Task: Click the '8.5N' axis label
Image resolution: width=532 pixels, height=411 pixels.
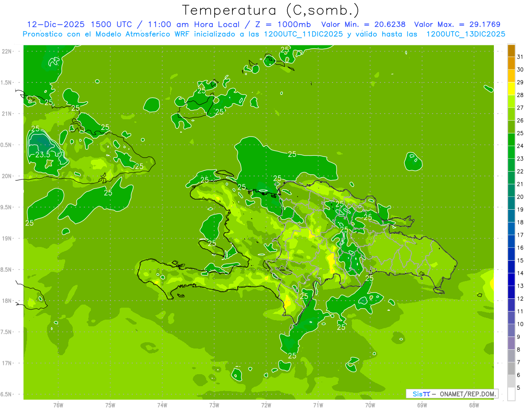Action: [x=6, y=270]
